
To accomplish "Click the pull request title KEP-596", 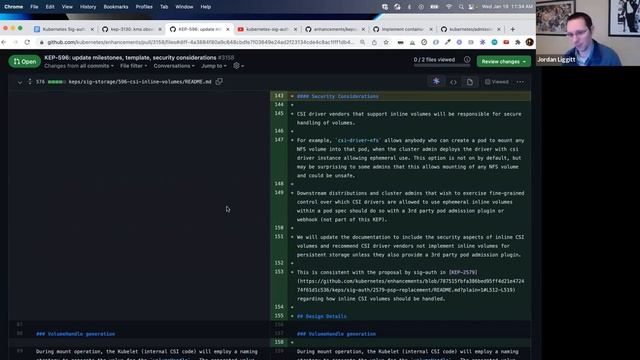I will pyautogui.click(x=130, y=58).
